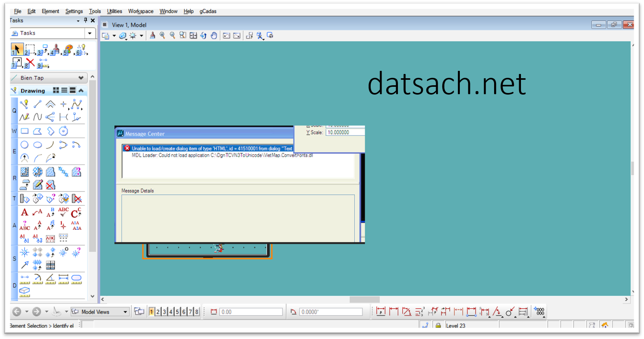Toggle view 5 on in view group
The height and width of the screenshot is (339, 644).
click(x=177, y=312)
